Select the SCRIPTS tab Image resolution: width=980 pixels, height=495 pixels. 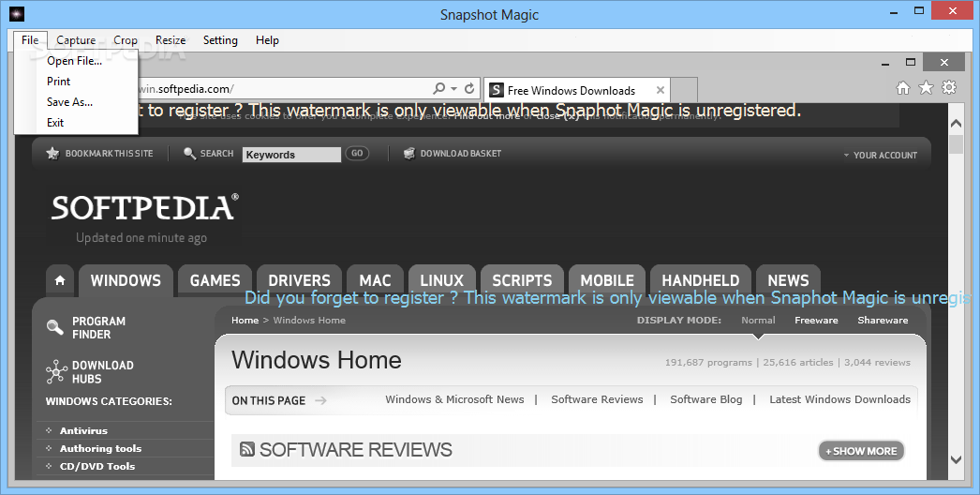(x=522, y=280)
